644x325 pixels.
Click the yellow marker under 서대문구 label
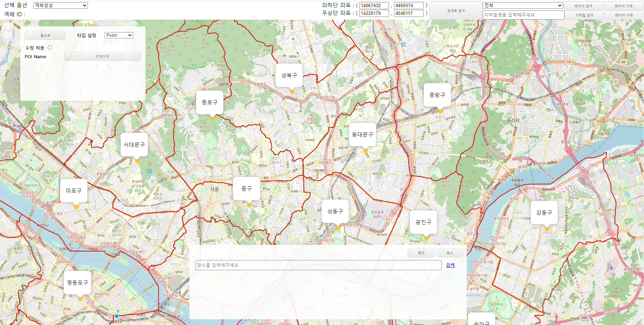(137, 161)
